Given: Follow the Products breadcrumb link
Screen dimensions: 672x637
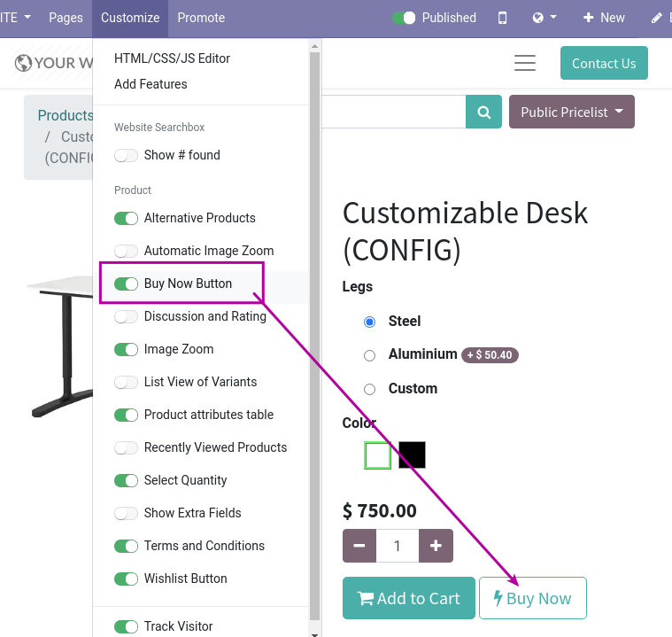Looking at the screenshot, I should click(x=66, y=115).
